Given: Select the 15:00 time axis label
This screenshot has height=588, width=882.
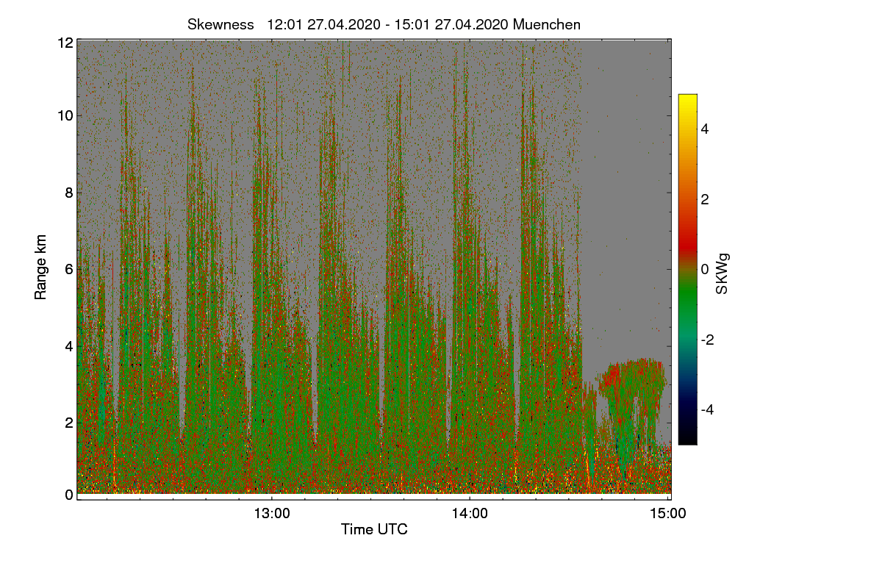Looking at the screenshot, I should coord(668,514).
